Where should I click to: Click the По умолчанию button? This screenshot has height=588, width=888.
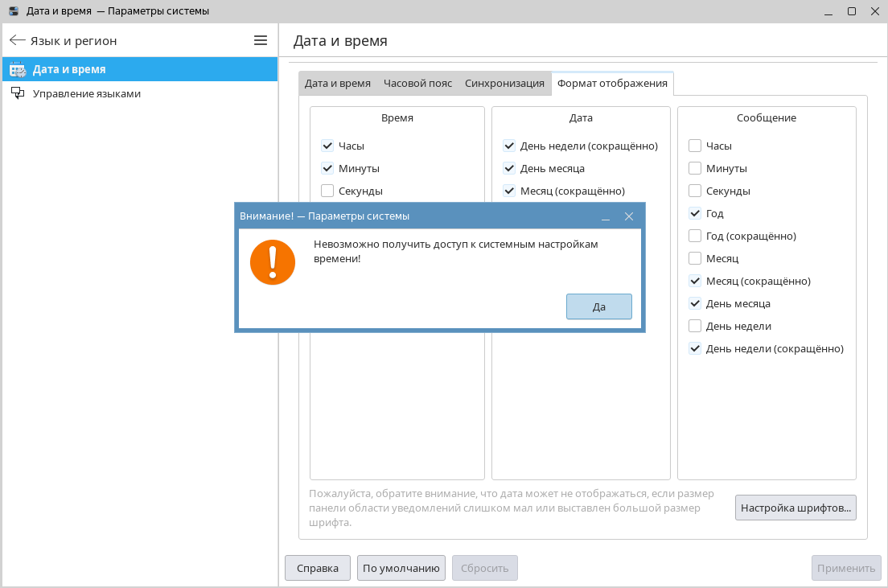point(401,568)
